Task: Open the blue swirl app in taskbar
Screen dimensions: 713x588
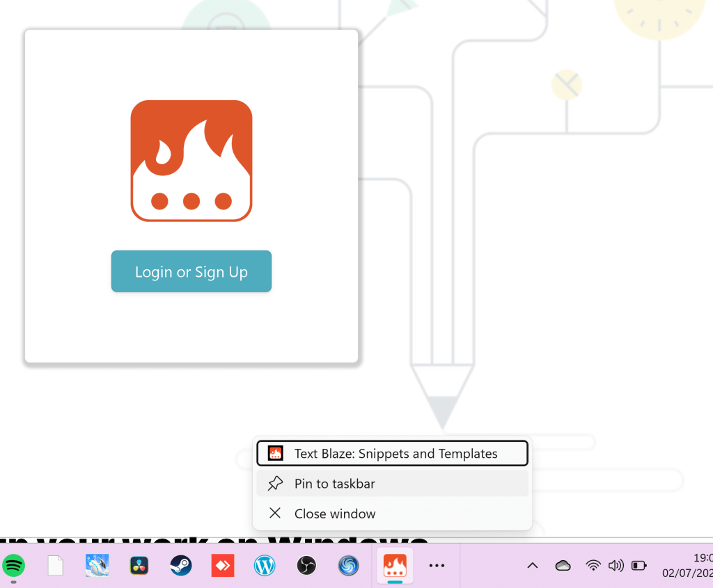Action: click(x=348, y=566)
